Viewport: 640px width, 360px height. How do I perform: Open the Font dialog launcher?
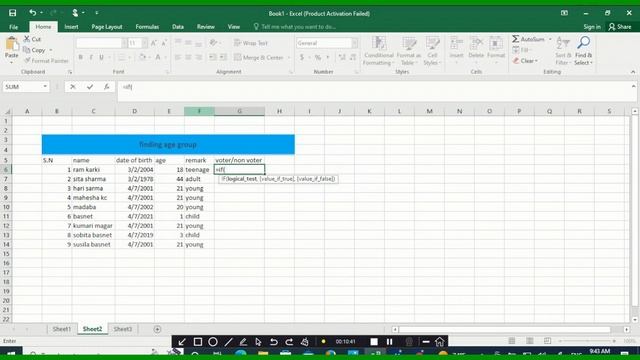pos(167,72)
